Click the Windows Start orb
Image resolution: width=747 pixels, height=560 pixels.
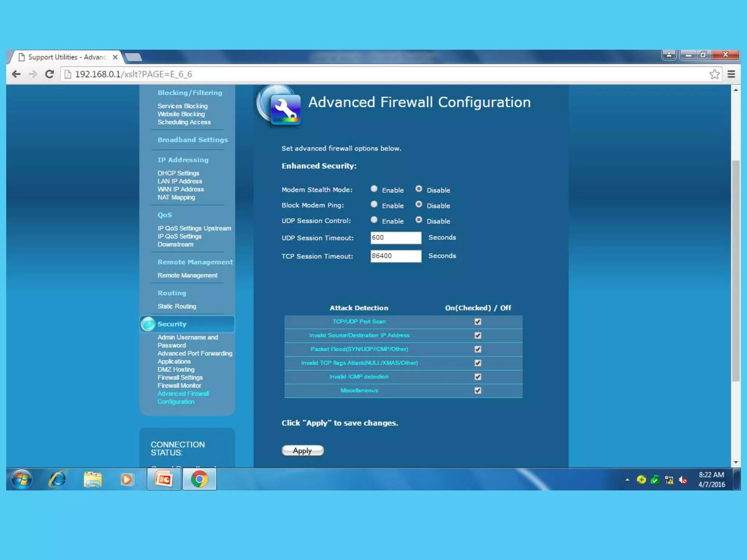point(22,479)
